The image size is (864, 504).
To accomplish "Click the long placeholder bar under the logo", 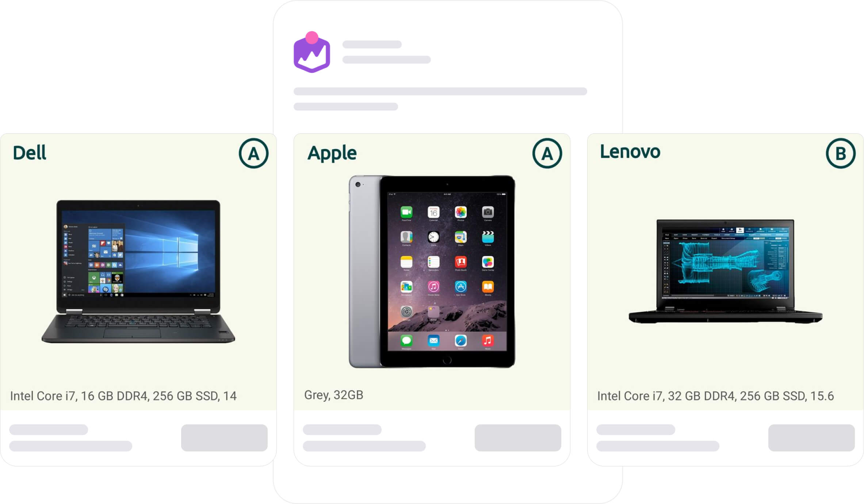I will (x=440, y=91).
